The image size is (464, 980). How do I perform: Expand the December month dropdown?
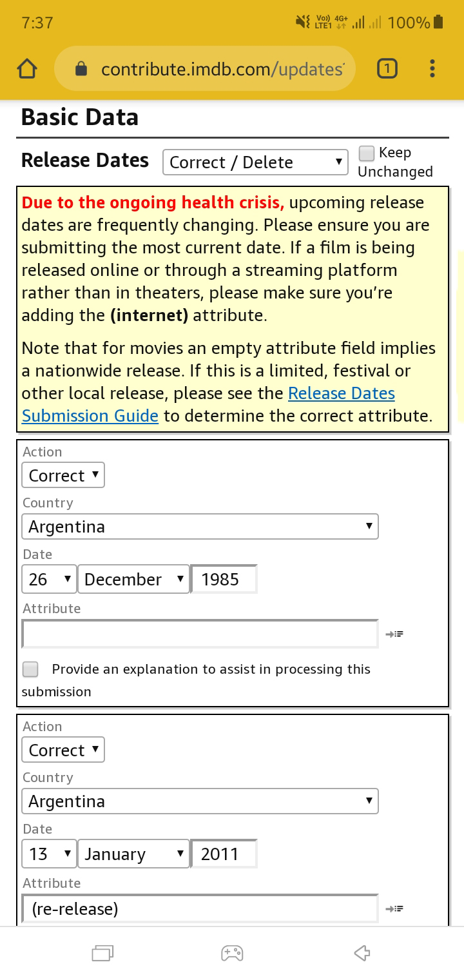(x=133, y=579)
